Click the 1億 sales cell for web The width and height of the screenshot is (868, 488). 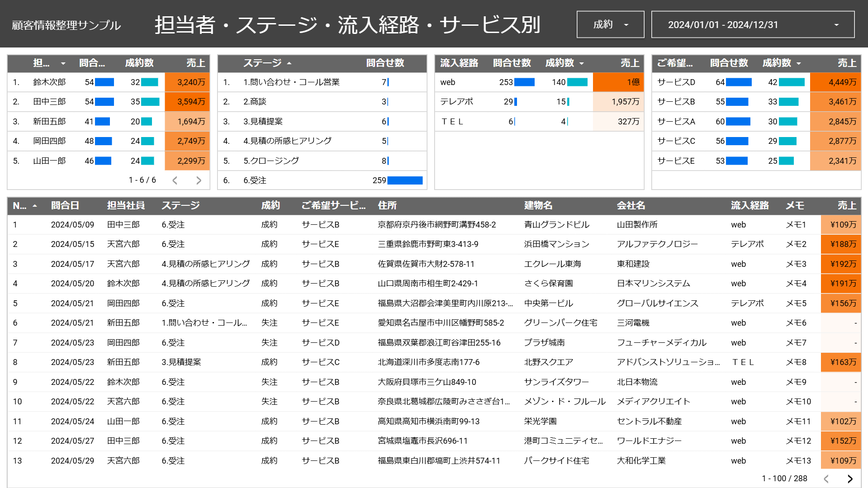[618, 82]
